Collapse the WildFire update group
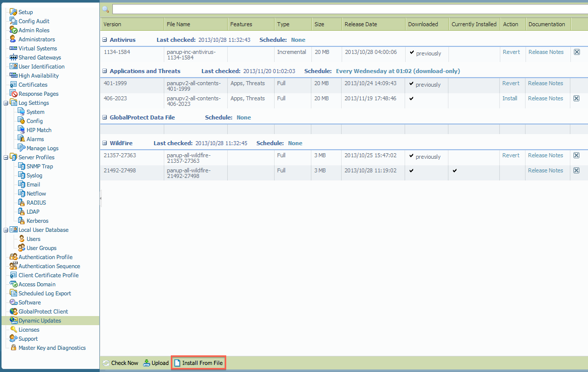The width and height of the screenshot is (588, 372). click(105, 143)
